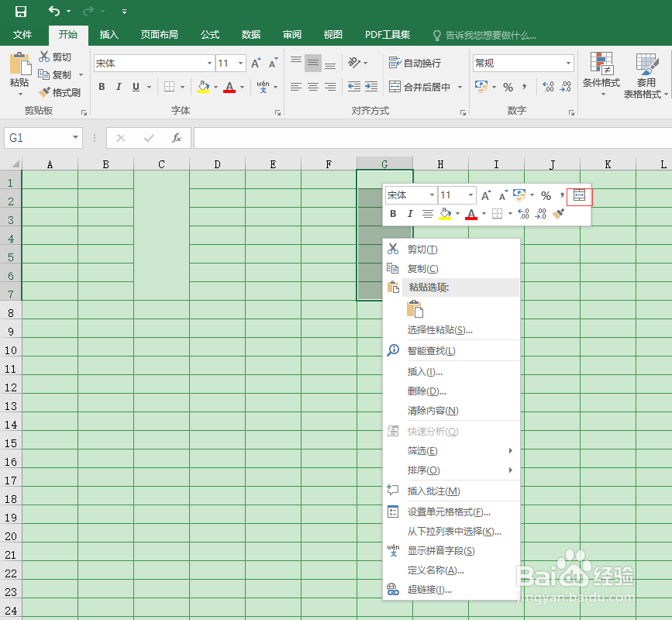Decrease font size in the ribbon
Screen dimensions: 672x620
(x=273, y=64)
